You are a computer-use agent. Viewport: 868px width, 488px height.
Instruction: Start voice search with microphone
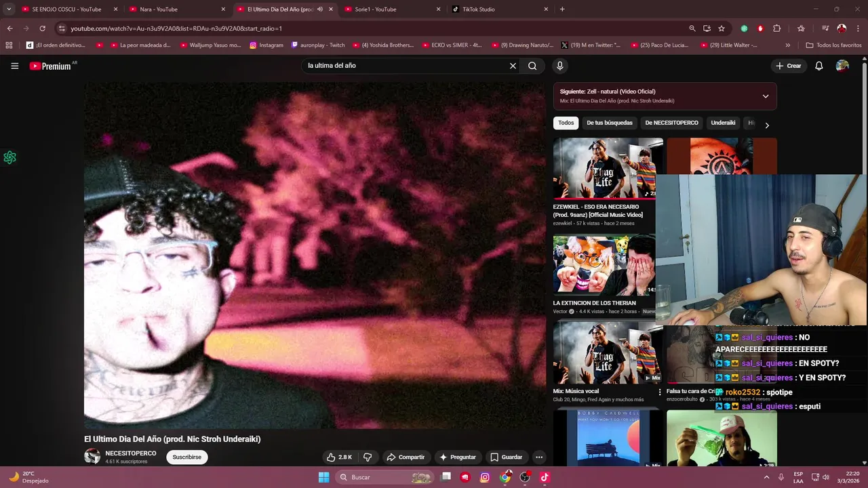click(559, 66)
